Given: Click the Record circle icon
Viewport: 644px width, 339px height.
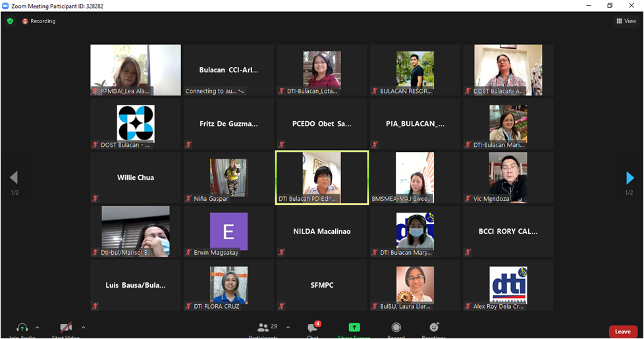Looking at the screenshot, I should (396, 327).
